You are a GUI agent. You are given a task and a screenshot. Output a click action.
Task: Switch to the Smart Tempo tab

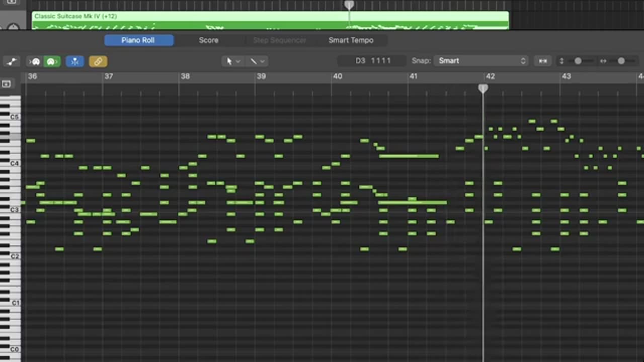(x=351, y=40)
